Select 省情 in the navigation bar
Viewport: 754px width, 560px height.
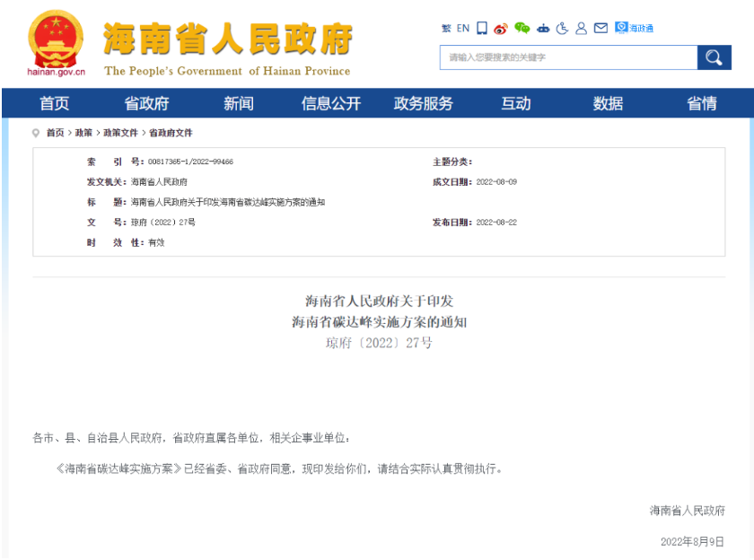pos(701,103)
